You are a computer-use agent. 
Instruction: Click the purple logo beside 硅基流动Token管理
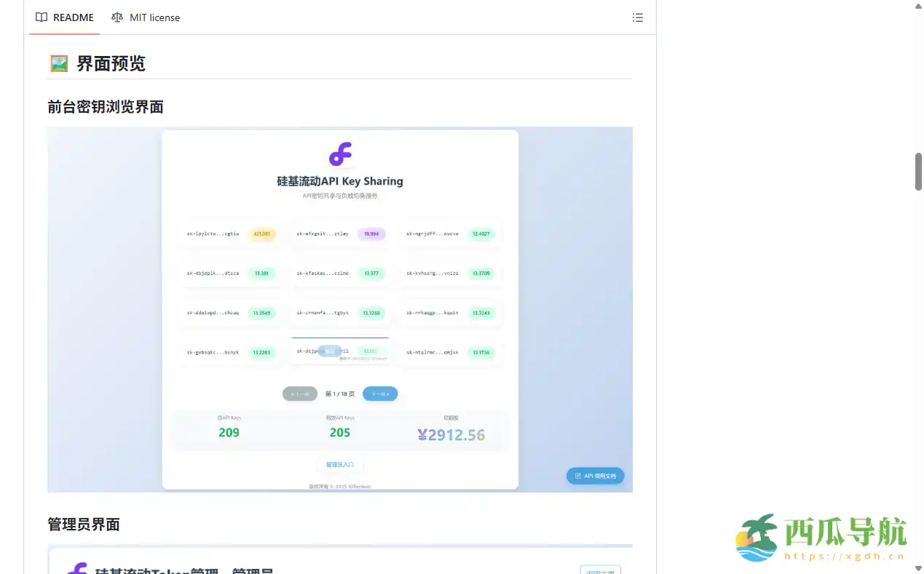(x=78, y=568)
